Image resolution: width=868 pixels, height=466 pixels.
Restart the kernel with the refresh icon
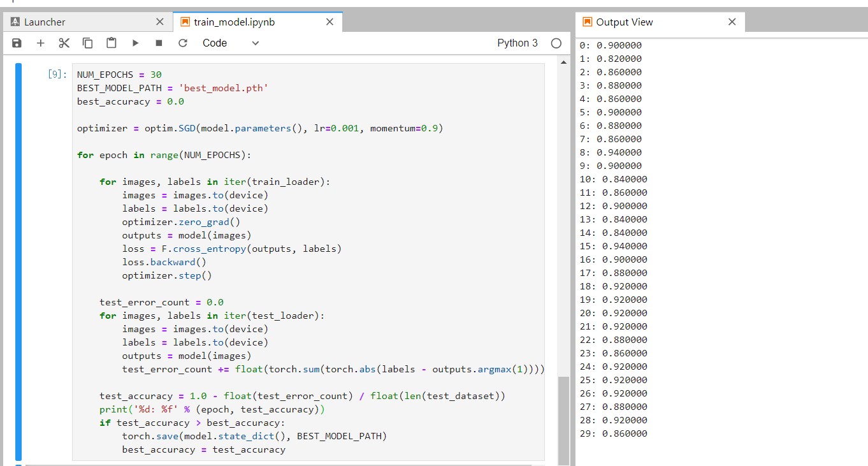pyautogui.click(x=183, y=43)
